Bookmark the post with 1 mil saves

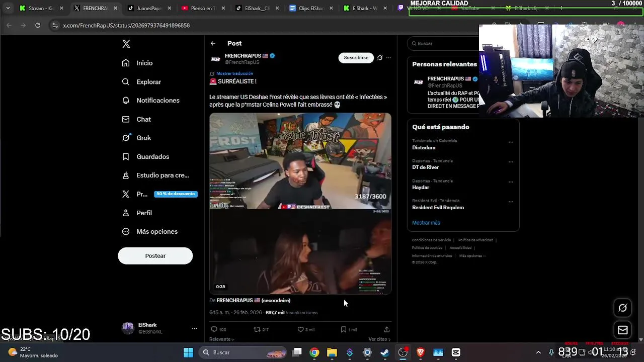pyautogui.click(x=349, y=329)
